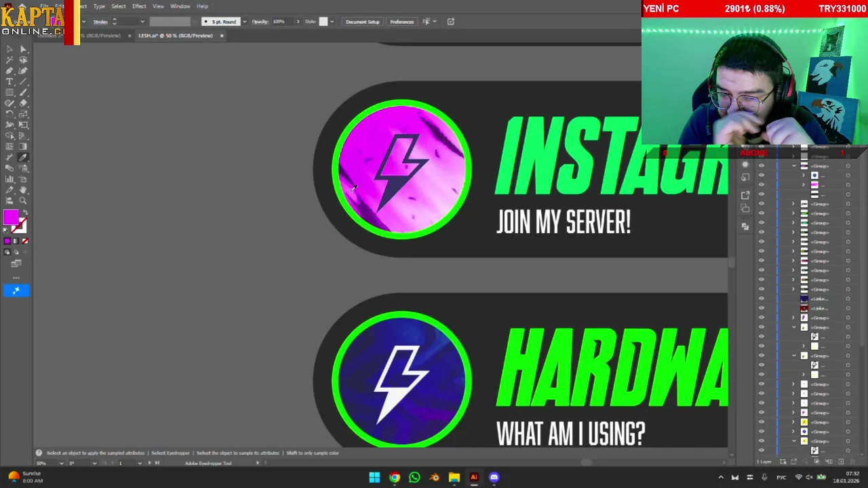Select the Selection tool arrow
This screenshot has height=488, width=868.
point(9,49)
